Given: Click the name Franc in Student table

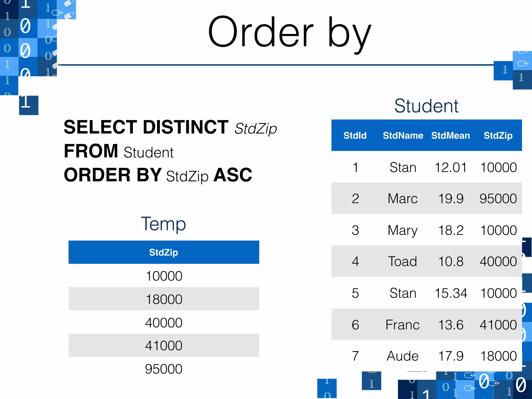Looking at the screenshot, I should click(x=403, y=325).
